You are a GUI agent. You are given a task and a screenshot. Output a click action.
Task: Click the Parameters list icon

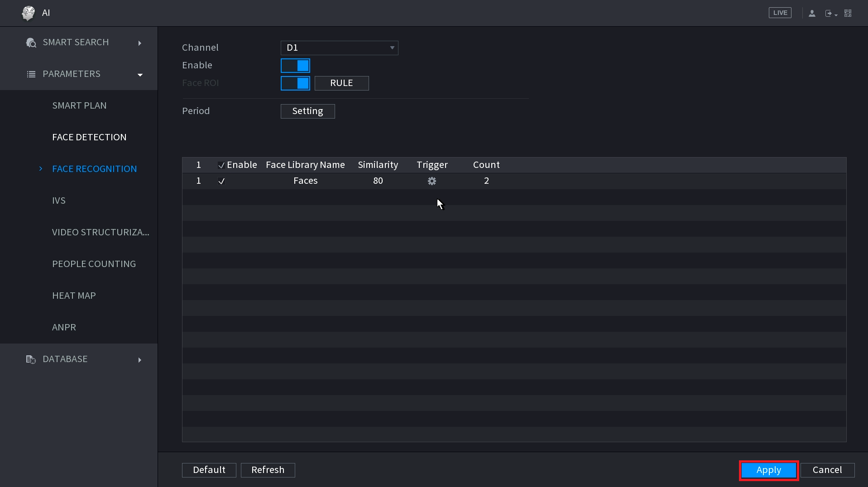[31, 74]
